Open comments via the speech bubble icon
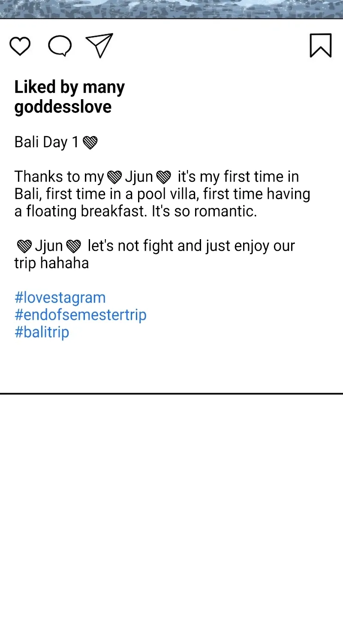This screenshot has height=644, width=343. (60, 46)
